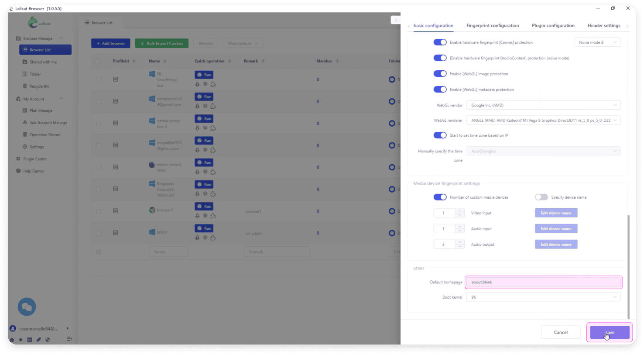This screenshot has width=644, height=355.
Task: Sort by Member column arrows
Action: tap(337, 61)
